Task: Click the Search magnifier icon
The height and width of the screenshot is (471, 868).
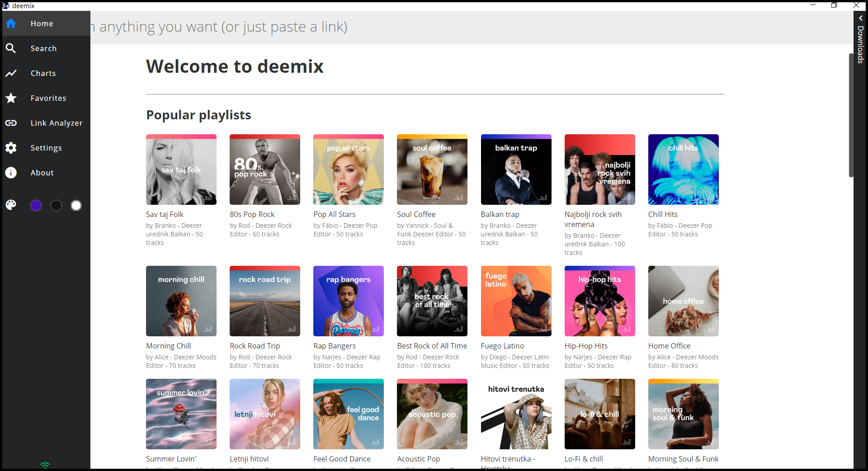Action: point(11,48)
